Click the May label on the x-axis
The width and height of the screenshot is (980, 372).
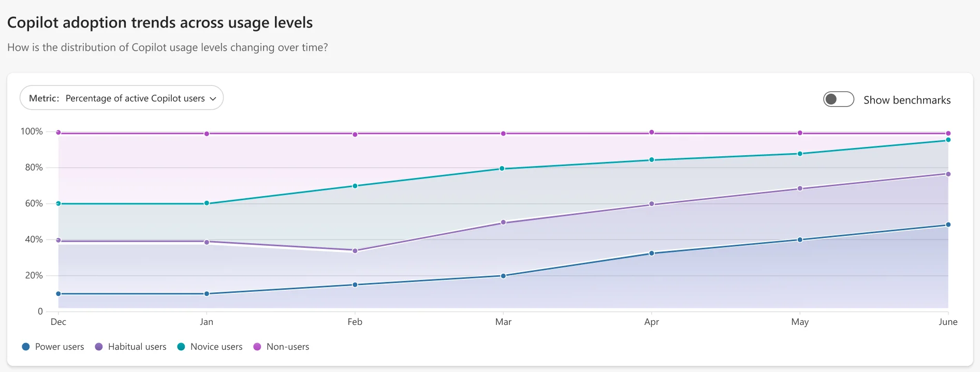coord(800,322)
